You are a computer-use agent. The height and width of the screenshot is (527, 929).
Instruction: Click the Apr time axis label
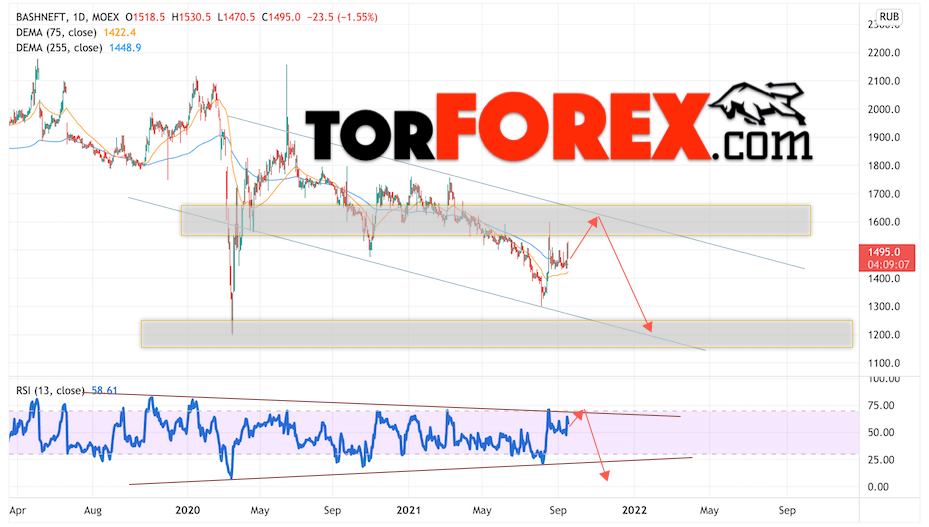click(18, 510)
